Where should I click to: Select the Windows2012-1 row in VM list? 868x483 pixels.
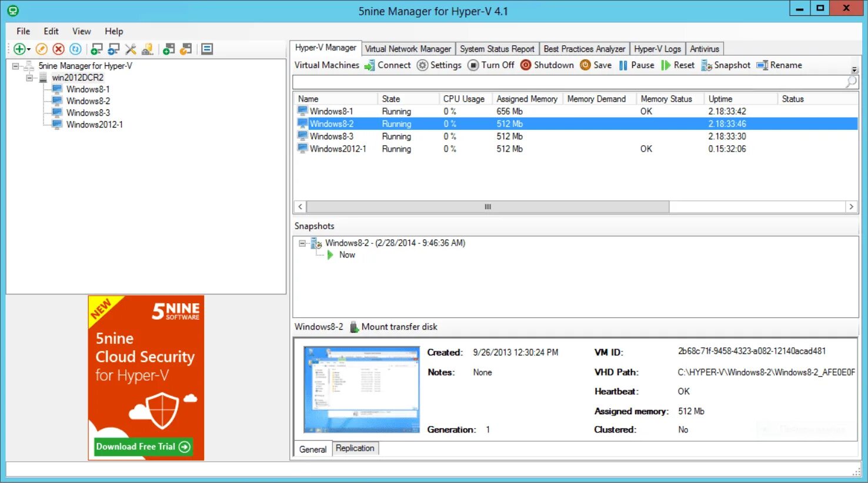tap(575, 149)
